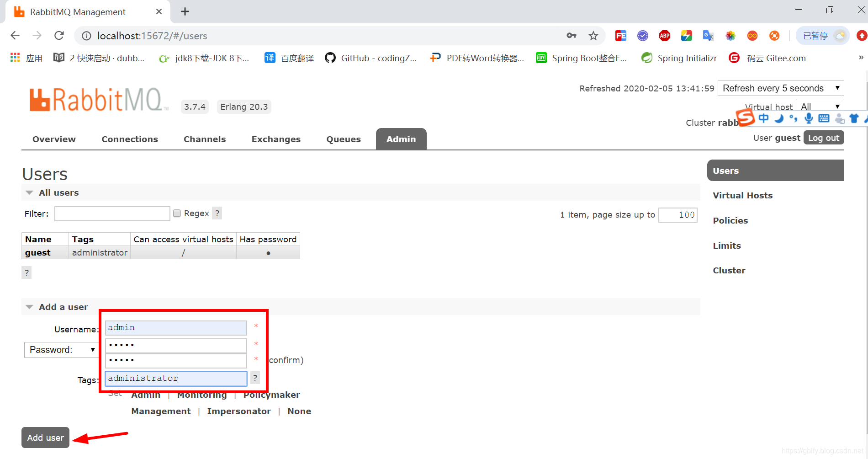This screenshot has width=868, height=459.
Task: Click the page size field showing 100
Action: point(678,215)
